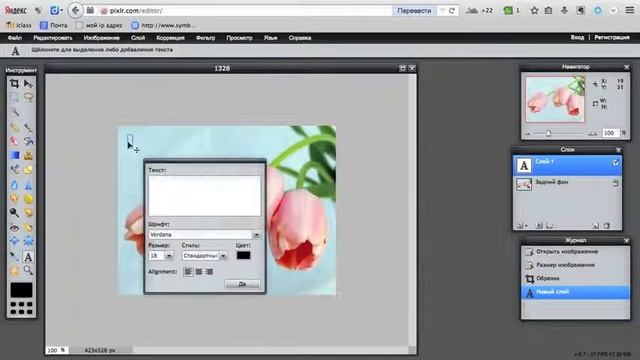
Task: Open the Просмотр menu
Action: pos(239,38)
